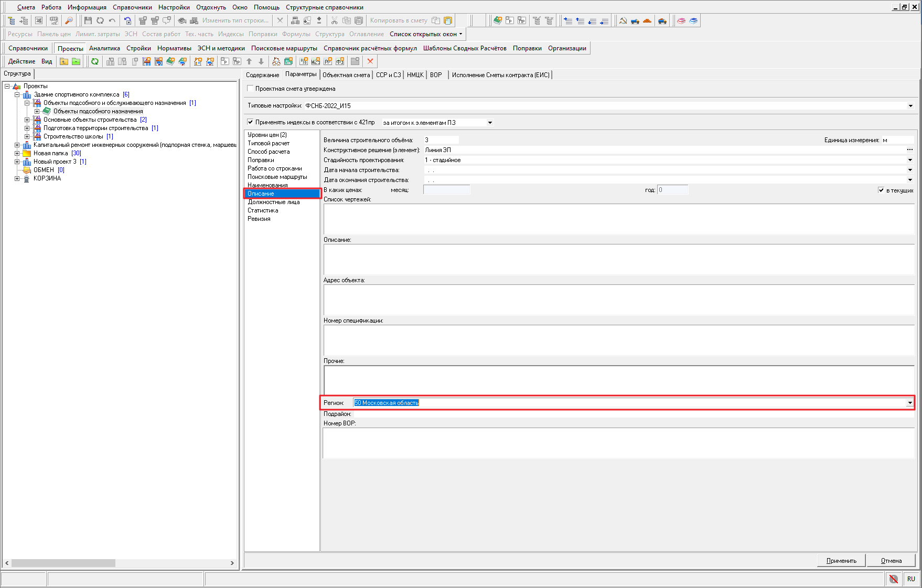Click the magnifying glass search icon
Viewport: 922px width, 588px height.
coord(69,20)
